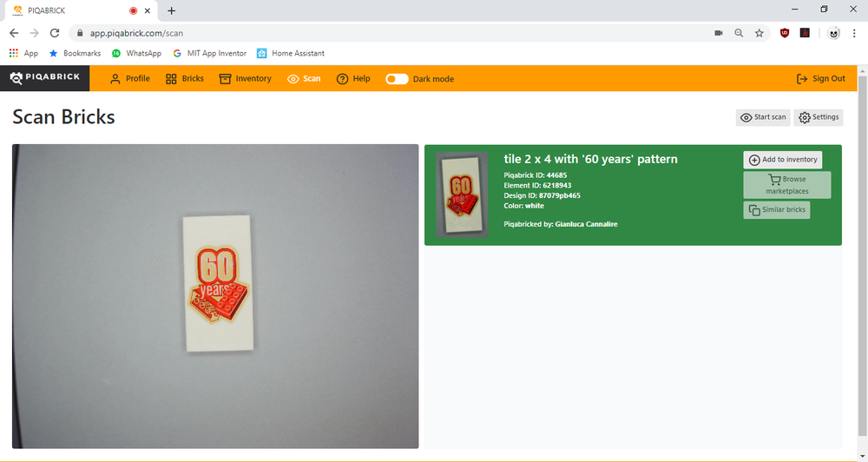Click the 60 years tile result thumbnail
This screenshot has height=462, width=868.
[462, 195]
